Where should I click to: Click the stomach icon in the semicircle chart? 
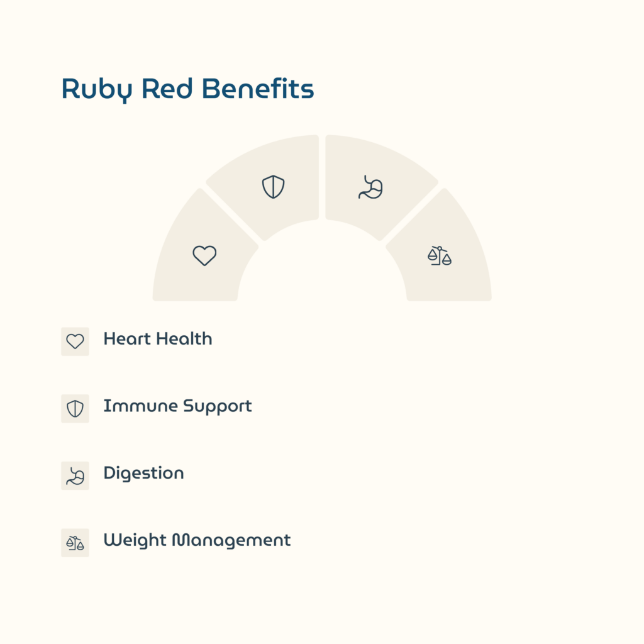click(x=371, y=187)
